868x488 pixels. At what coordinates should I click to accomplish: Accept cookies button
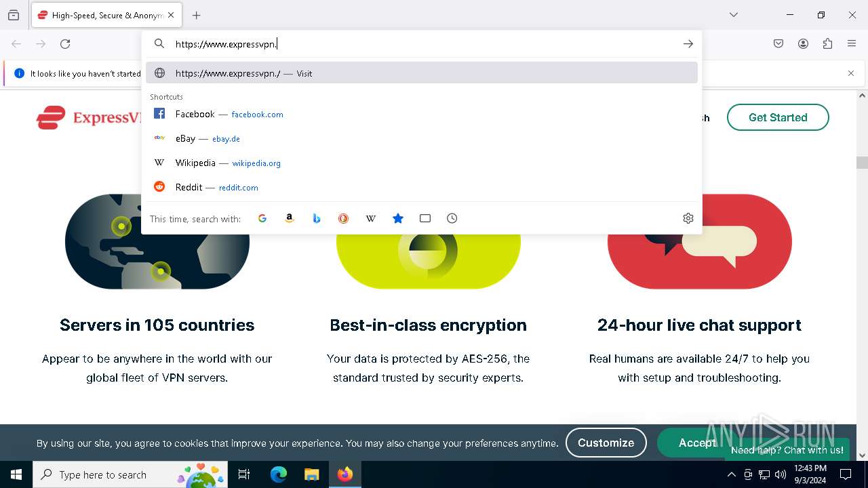[697, 443]
